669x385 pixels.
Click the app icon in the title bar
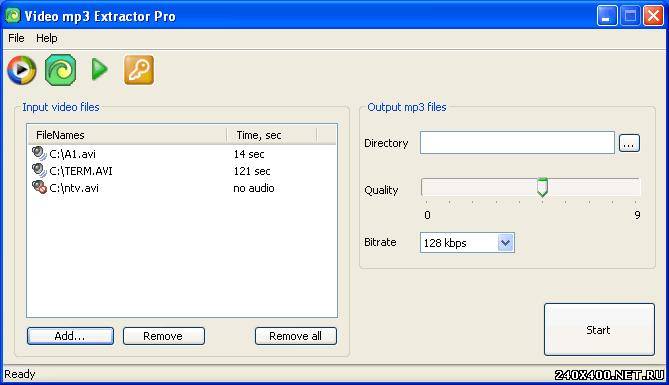coord(13,16)
